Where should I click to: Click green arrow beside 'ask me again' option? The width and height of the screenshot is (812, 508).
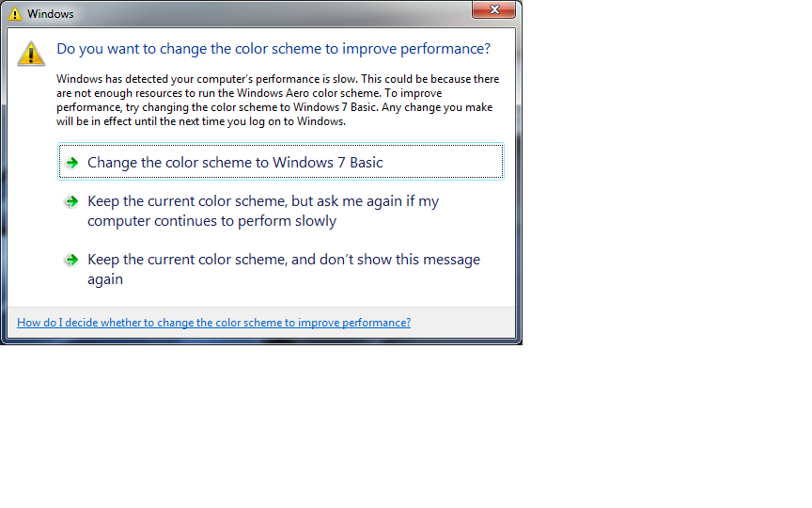pos(72,201)
